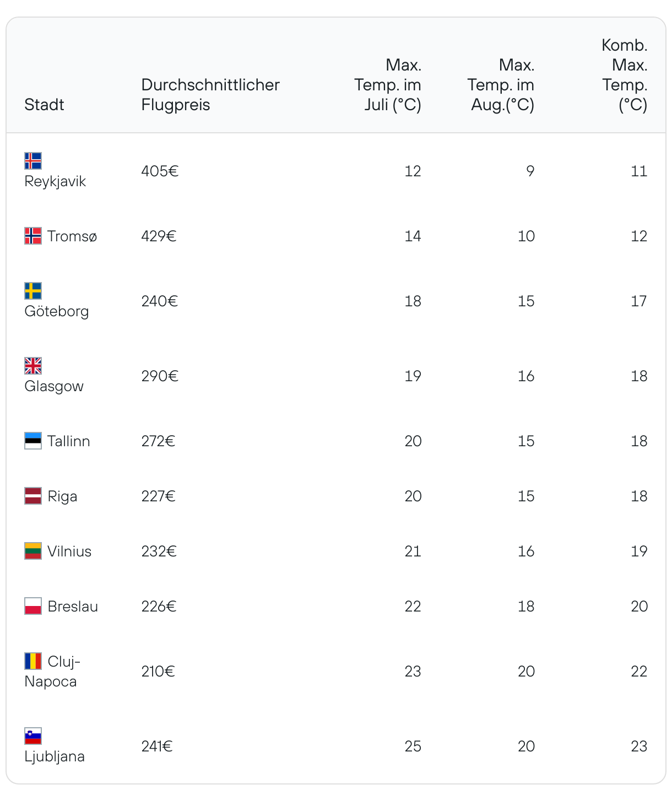Click the Max. Temp. im Aug. header
The width and height of the screenshot is (672, 790).
(x=501, y=85)
